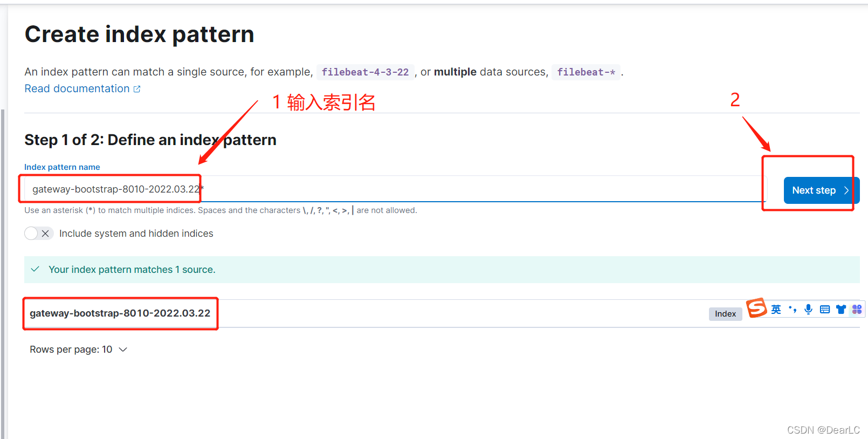This screenshot has width=868, height=439.
Task: Switch Sogou input language via 英 icon
Action: pyautogui.click(x=776, y=309)
